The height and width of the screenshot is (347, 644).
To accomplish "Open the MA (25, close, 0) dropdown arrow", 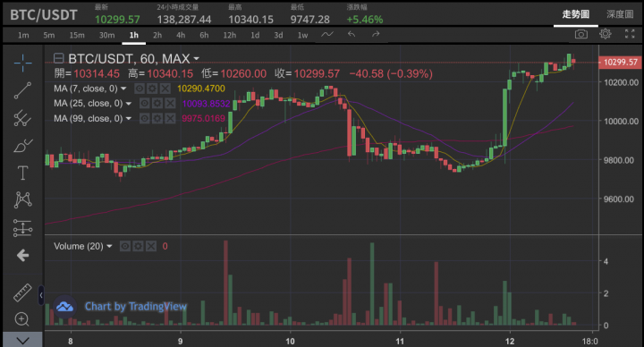I will tap(129, 104).
